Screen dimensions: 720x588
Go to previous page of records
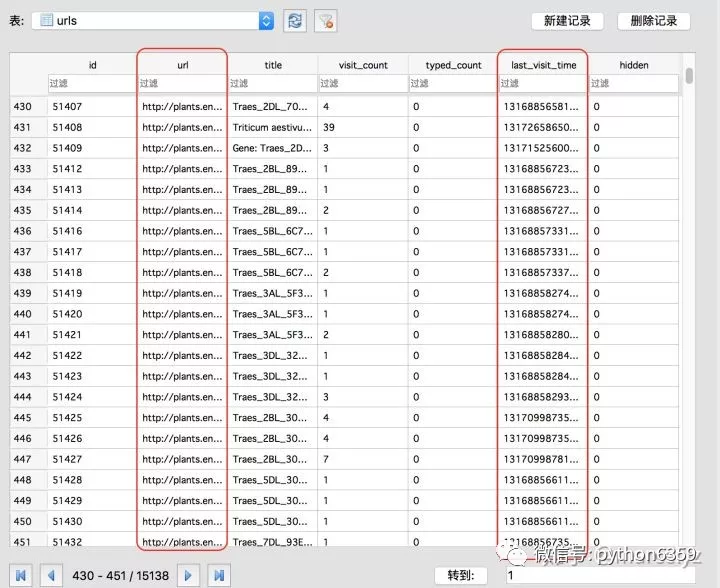51,575
